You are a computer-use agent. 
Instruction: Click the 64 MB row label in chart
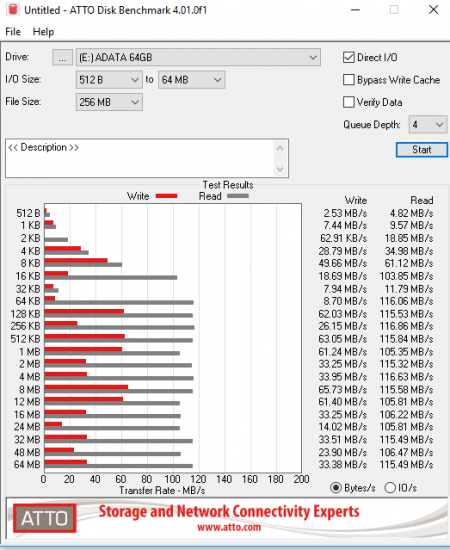tap(27, 465)
